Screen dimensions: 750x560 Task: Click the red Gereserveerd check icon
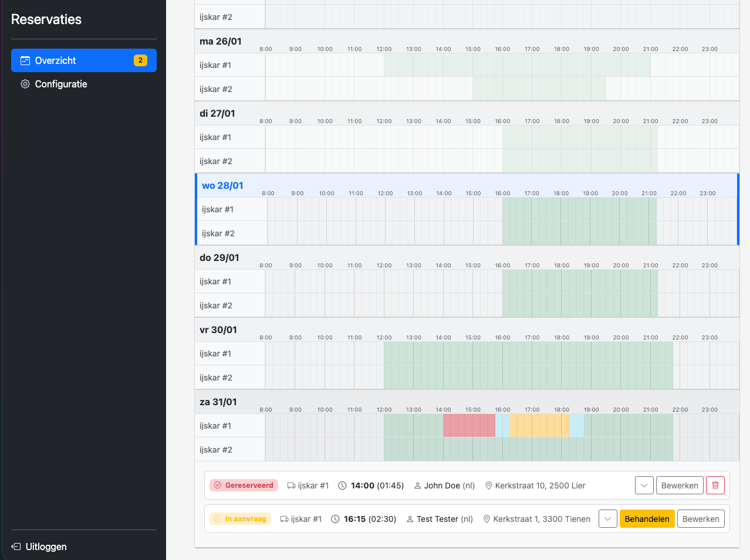pyautogui.click(x=218, y=486)
